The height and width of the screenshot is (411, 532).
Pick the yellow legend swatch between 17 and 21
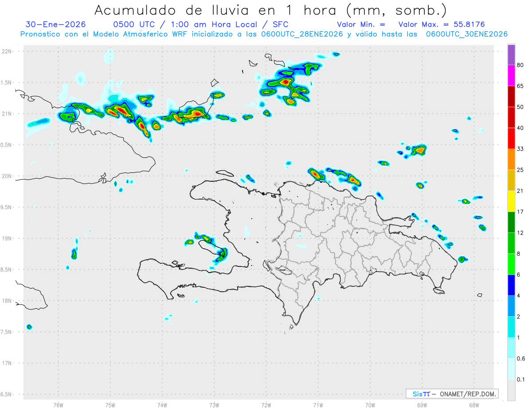click(511, 201)
